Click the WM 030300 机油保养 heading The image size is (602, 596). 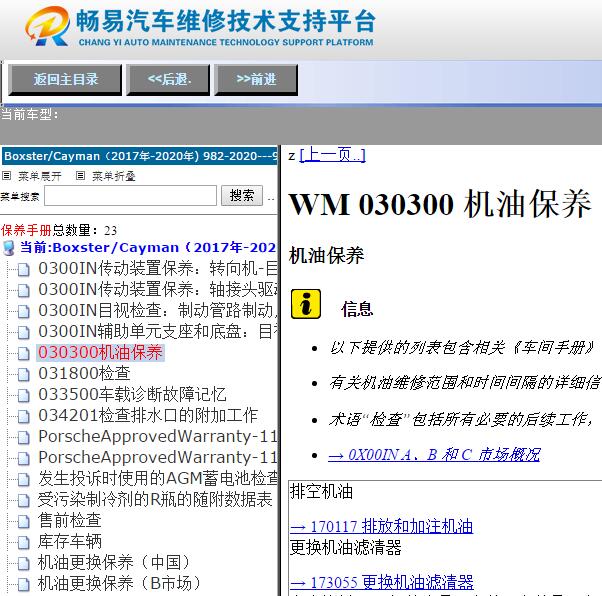(440, 204)
